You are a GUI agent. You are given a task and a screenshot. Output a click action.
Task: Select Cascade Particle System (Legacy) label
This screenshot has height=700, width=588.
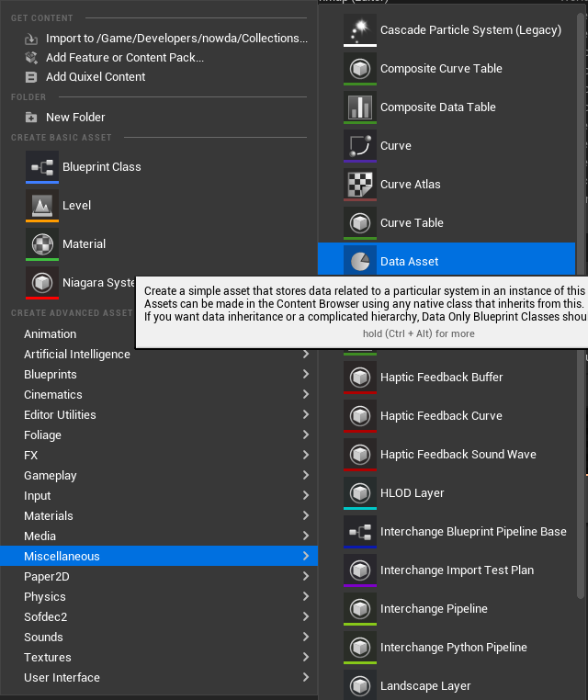[x=470, y=30]
